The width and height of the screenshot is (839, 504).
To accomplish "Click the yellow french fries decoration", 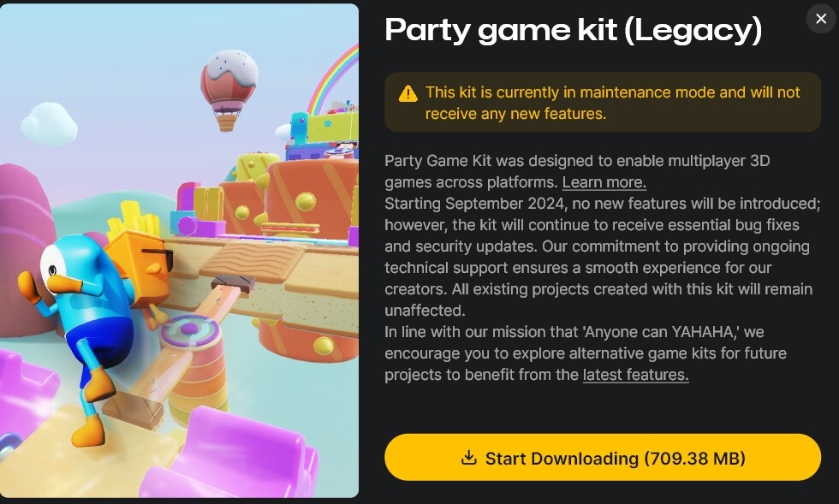I will 134,219.
